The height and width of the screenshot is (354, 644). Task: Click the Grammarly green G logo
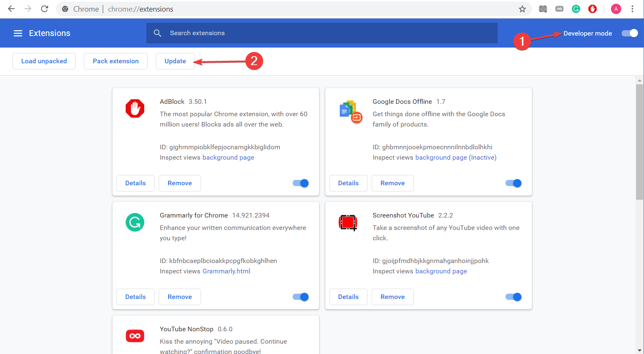pyautogui.click(x=135, y=222)
